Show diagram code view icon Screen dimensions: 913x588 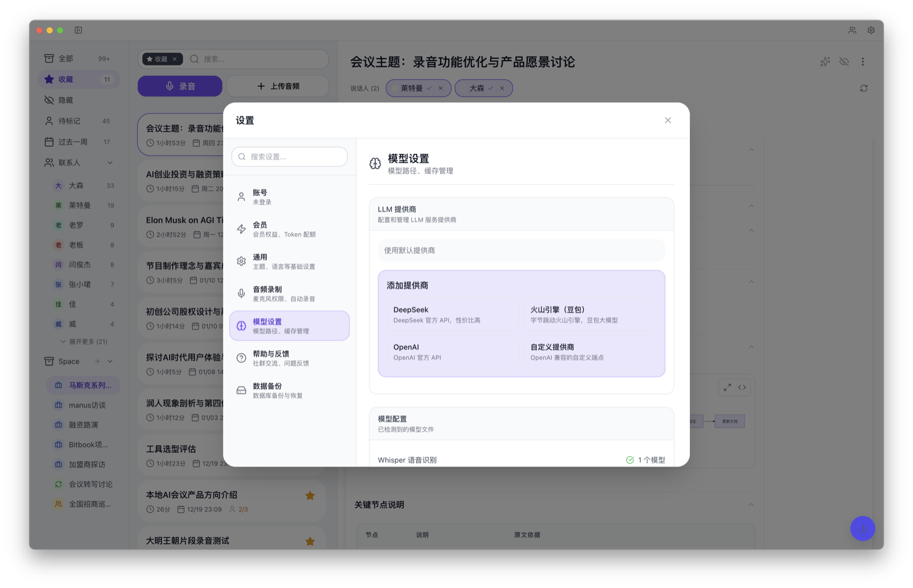[742, 387]
